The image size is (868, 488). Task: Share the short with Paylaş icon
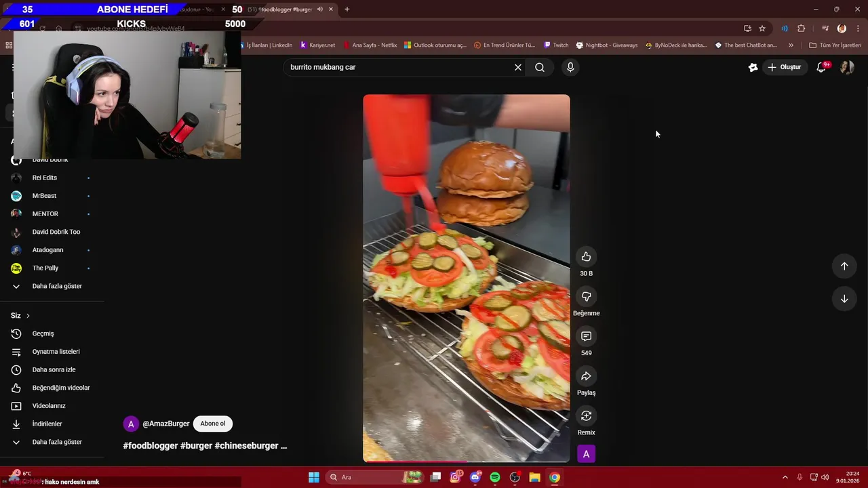coord(586,376)
